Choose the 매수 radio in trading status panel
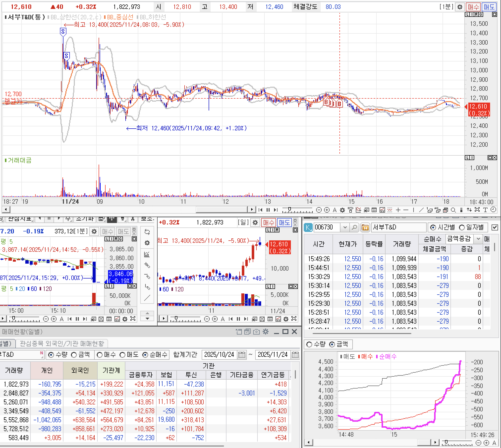This screenshot has width=501, height=448. 100,355
